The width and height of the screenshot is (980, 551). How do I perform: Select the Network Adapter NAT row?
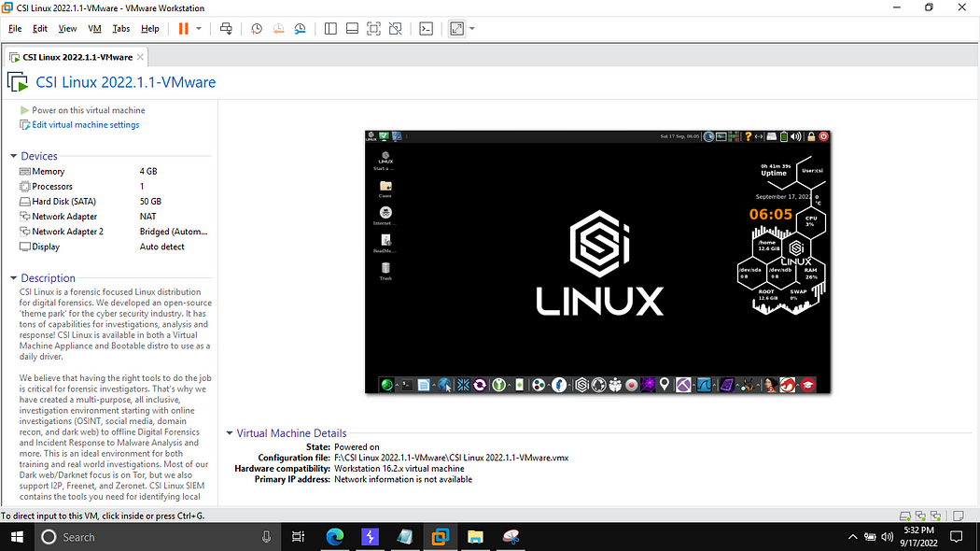[115, 217]
